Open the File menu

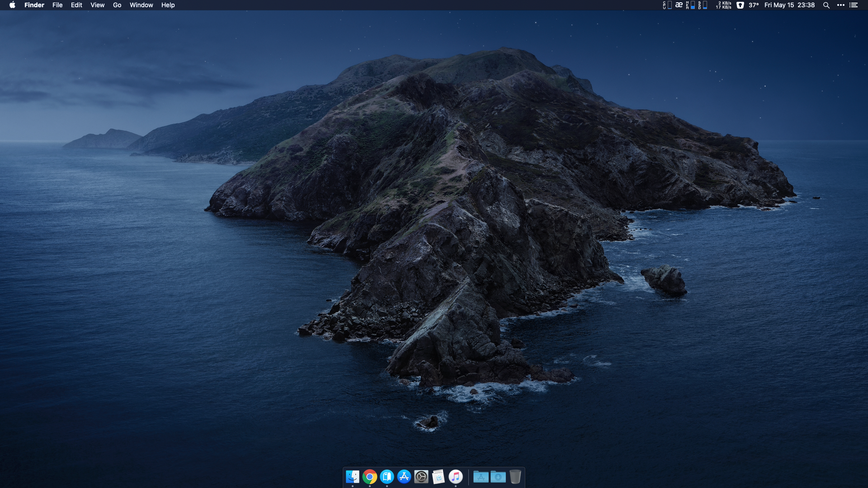coord(57,5)
